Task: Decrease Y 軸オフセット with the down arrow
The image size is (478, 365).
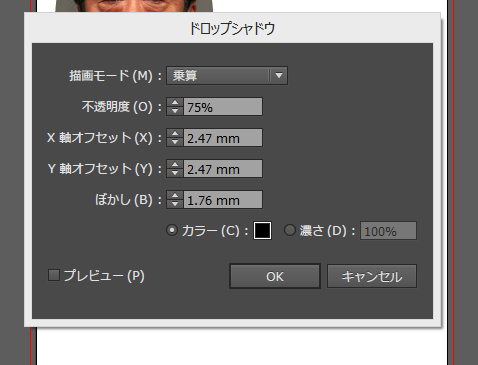Action: point(175,173)
